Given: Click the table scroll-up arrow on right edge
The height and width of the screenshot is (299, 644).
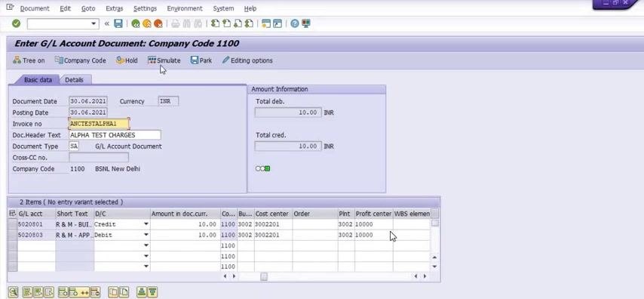Looking at the screenshot, I should click(434, 257).
